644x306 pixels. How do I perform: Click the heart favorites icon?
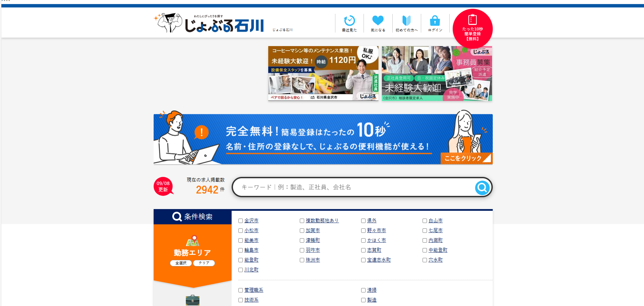pyautogui.click(x=378, y=21)
